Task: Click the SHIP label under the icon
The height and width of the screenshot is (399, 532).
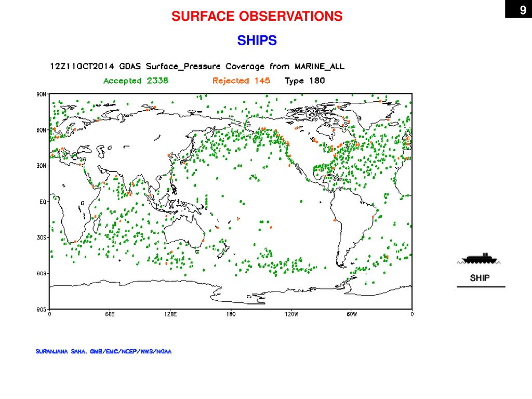Action: (480, 278)
